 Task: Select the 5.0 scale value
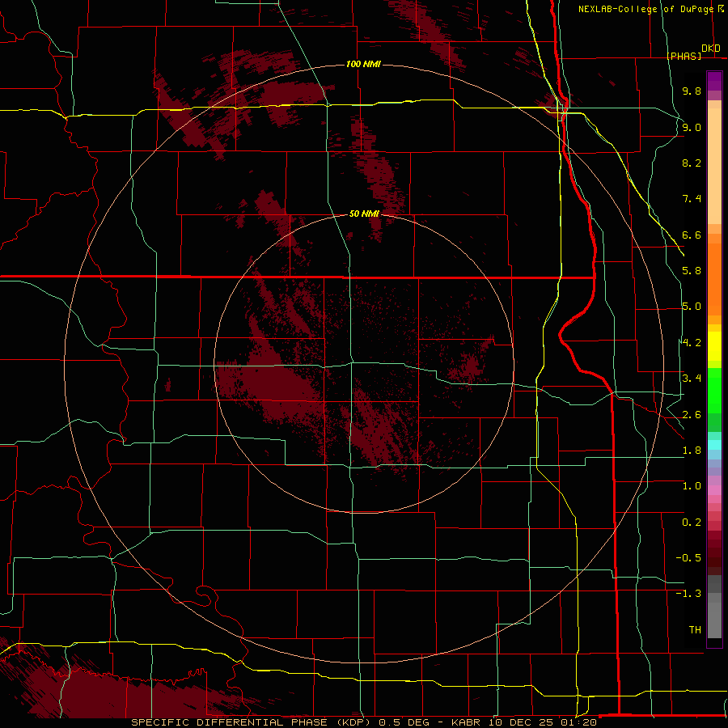692,307
